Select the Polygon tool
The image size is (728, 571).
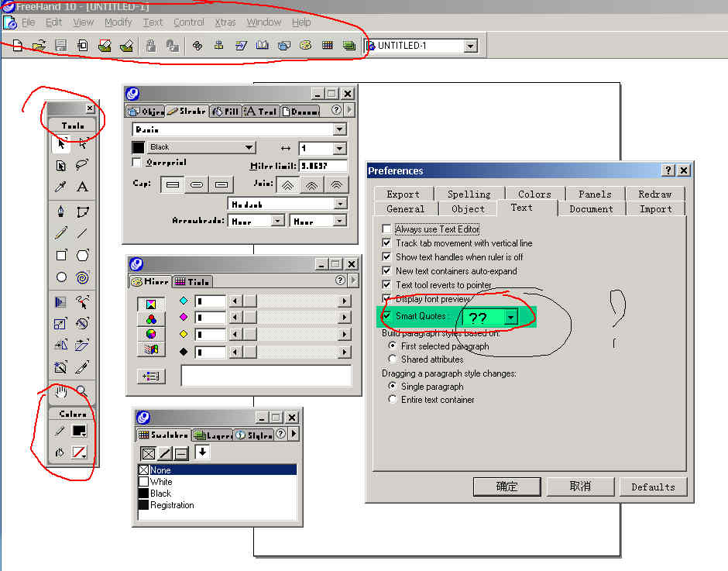pos(83,255)
